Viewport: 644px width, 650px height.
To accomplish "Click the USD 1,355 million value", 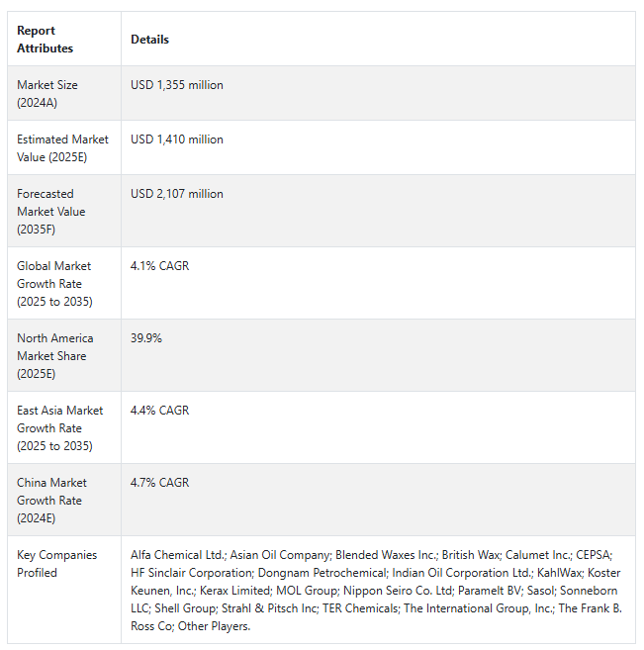I will click(x=177, y=85).
